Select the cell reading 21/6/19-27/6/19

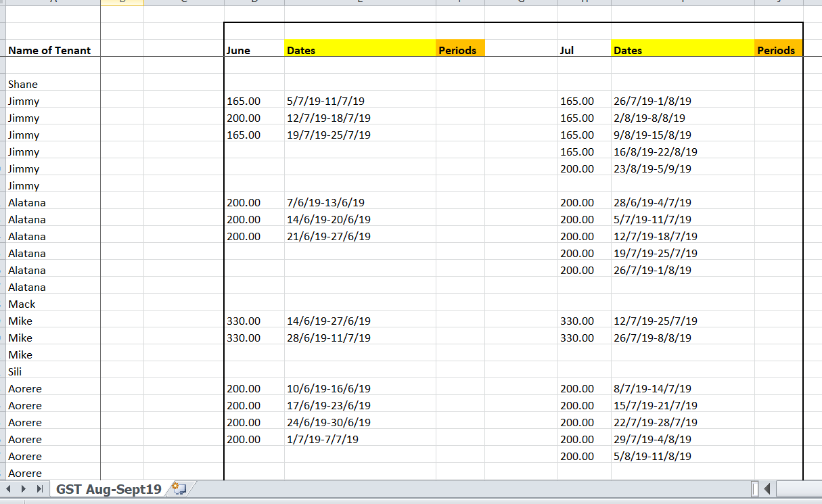(360, 234)
